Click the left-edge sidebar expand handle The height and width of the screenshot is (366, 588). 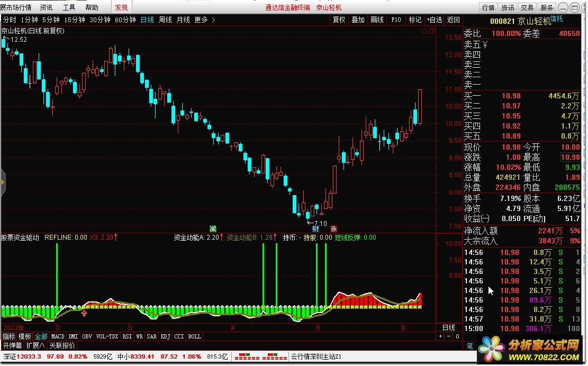[x=3, y=182]
